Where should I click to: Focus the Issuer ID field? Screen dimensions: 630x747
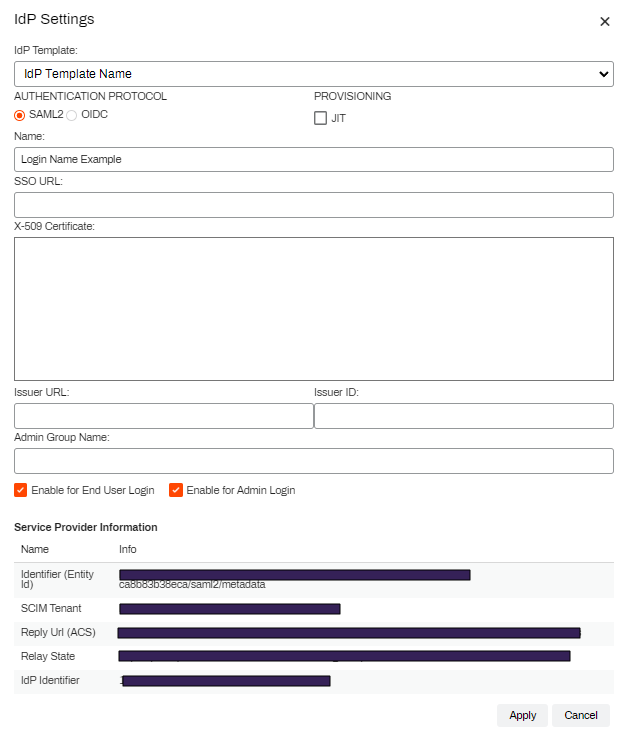coord(464,416)
